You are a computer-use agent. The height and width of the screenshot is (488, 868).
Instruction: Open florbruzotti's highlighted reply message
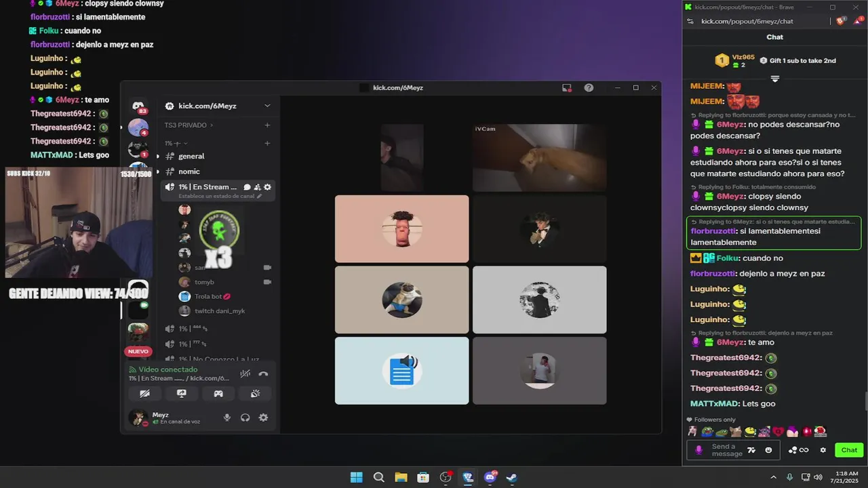tap(774, 232)
